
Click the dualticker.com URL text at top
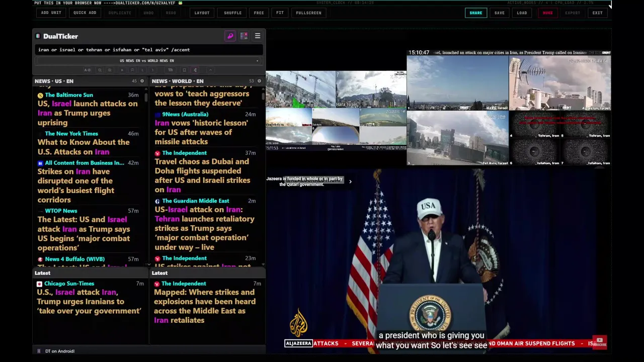[145, 3]
